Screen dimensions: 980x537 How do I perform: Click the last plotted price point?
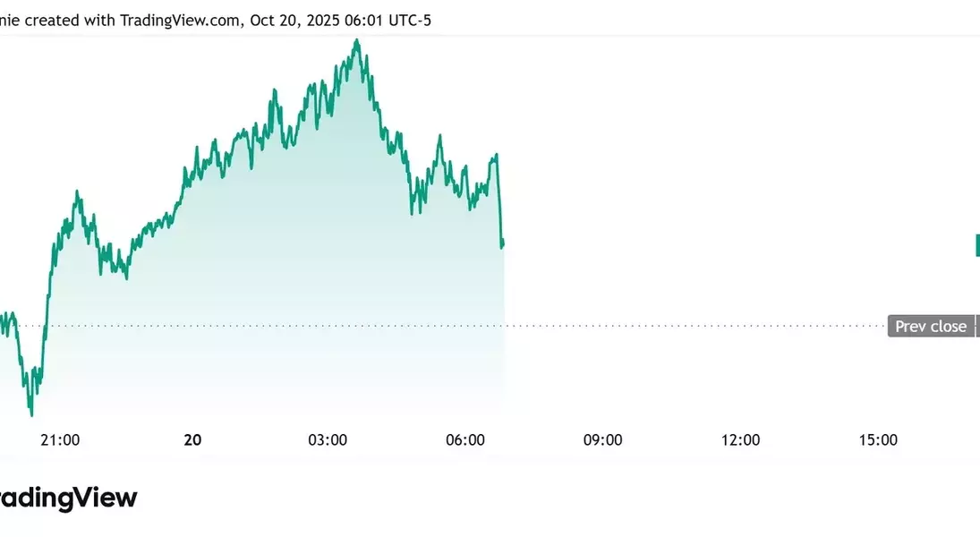point(503,244)
